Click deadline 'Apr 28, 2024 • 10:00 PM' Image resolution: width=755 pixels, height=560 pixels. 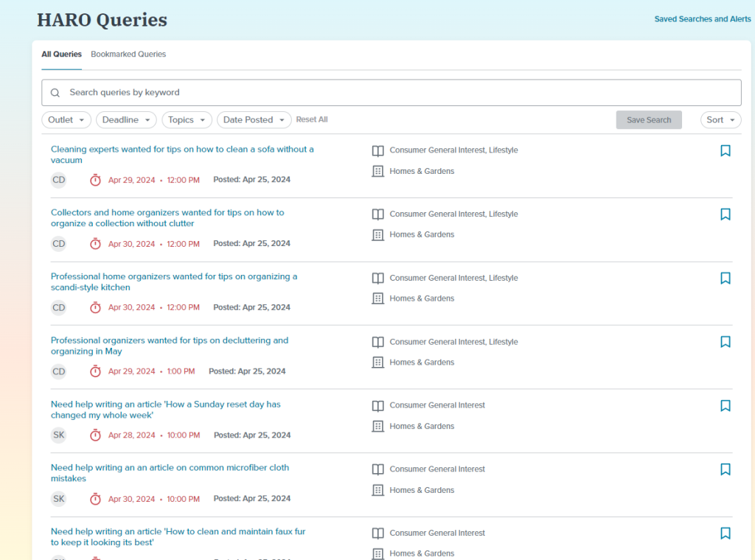pyautogui.click(x=154, y=435)
